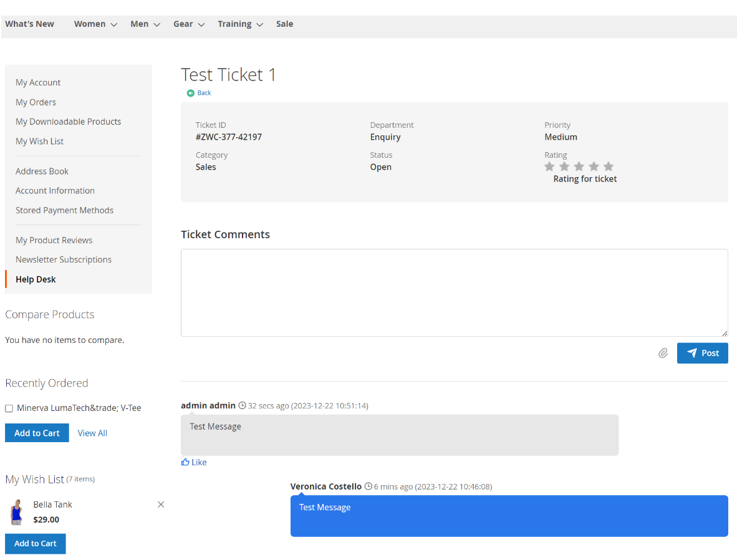Click the fifth star in Rating for ticket
The width and height of the screenshot is (737, 560).
608,166
